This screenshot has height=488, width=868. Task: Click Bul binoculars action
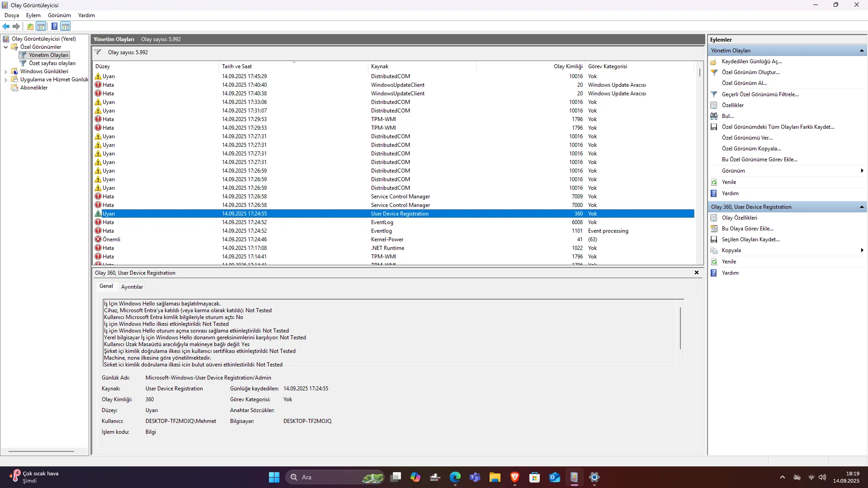[x=727, y=116]
